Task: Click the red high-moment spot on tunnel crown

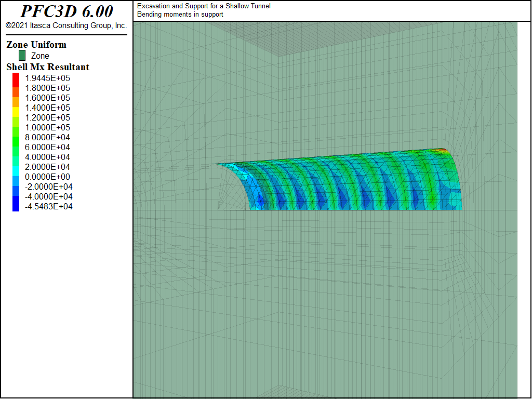Action: [x=442, y=150]
